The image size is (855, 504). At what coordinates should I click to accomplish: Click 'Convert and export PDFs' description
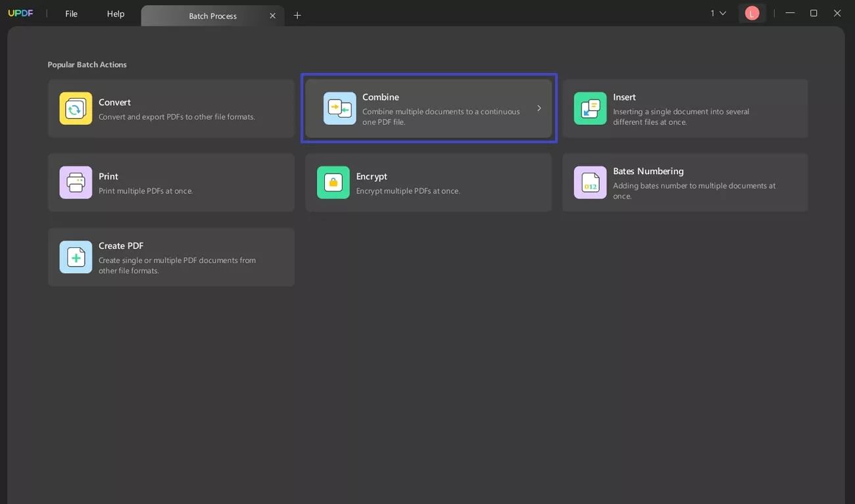(x=177, y=117)
